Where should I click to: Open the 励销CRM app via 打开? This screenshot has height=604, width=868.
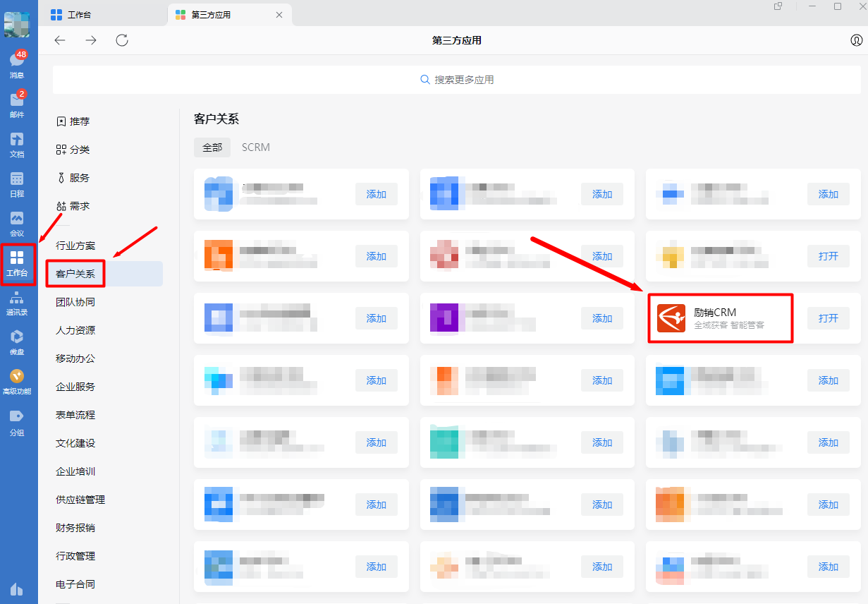pyautogui.click(x=828, y=318)
